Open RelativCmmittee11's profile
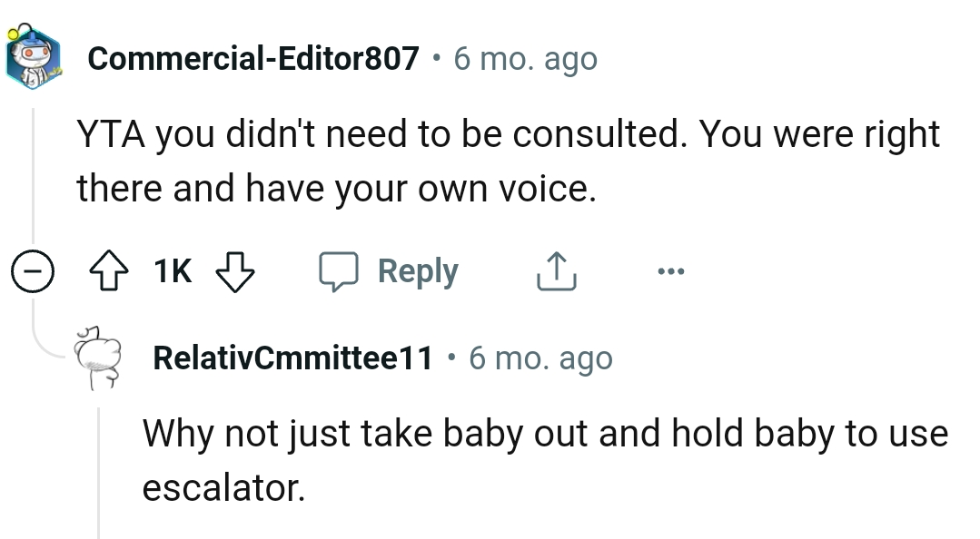The image size is (980, 539). click(292, 357)
